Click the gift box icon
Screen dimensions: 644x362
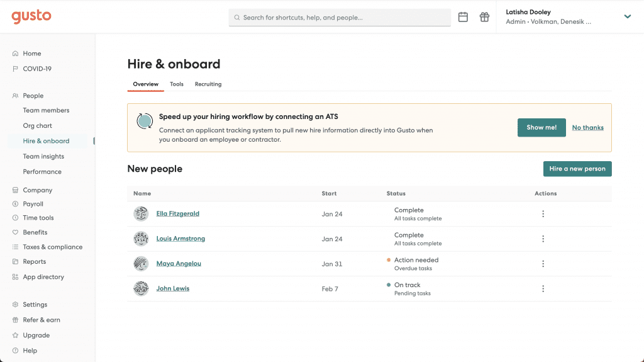[484, 17]
